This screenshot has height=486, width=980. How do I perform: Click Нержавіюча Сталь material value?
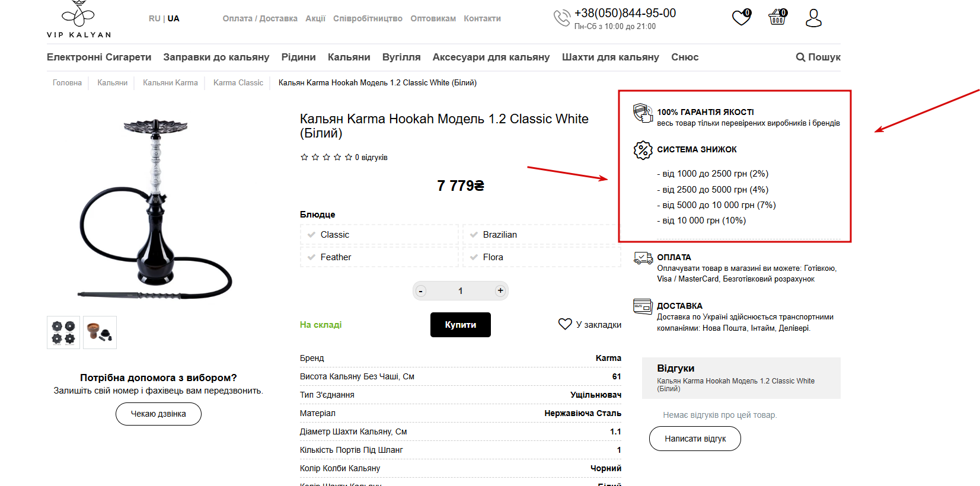click(583, 413)
